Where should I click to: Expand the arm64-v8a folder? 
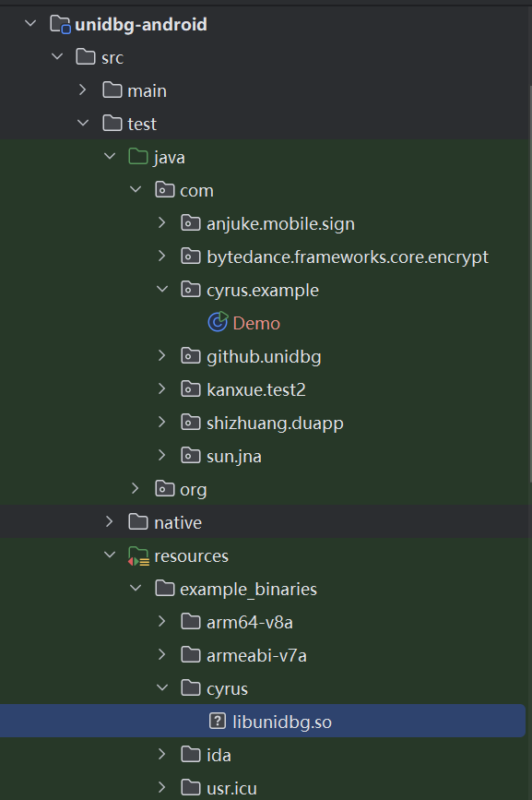tap(162, 621)
